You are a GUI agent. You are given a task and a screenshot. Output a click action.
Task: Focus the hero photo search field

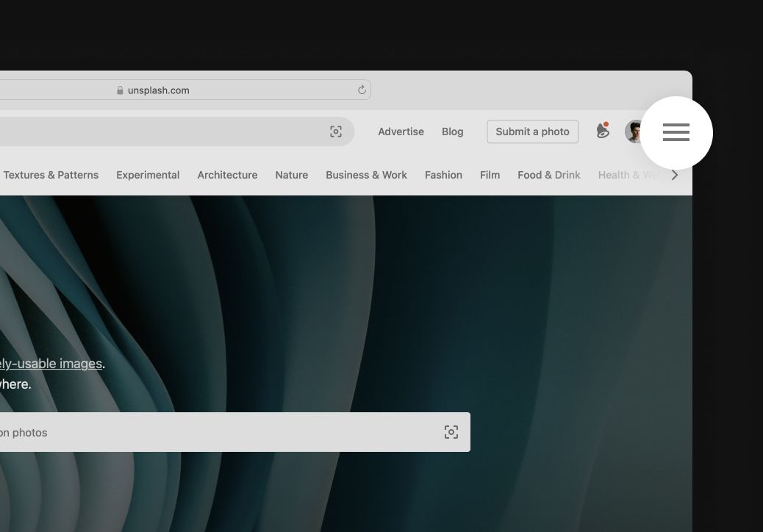[x=235, y=432]
